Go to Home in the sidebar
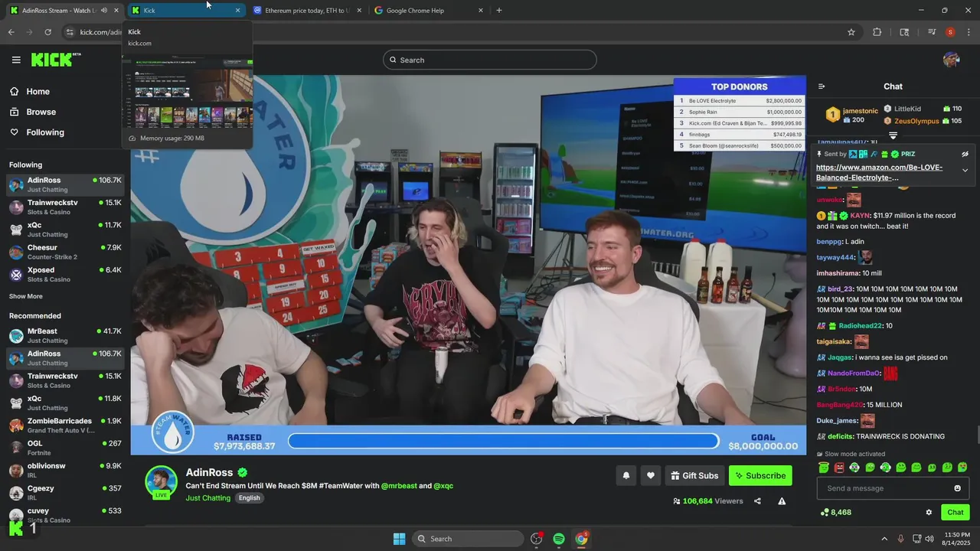Viewport: 980px width, 551px height. pos(30,92)
